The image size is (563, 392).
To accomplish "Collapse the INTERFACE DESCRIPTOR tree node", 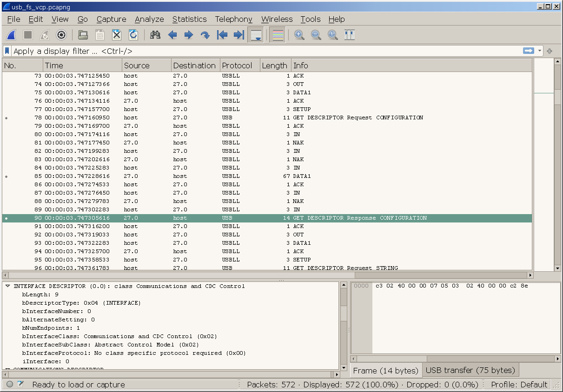I will (8, 287).
